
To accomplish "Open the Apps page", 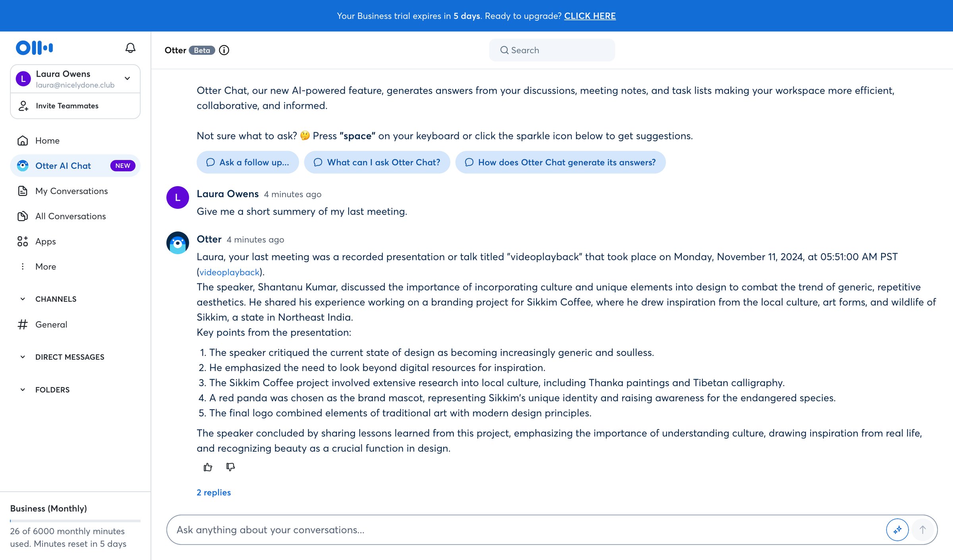I will 75,241.
